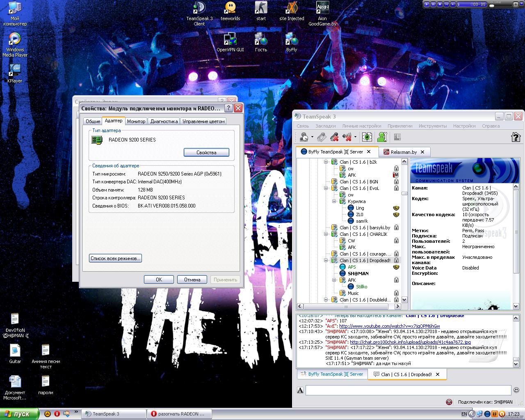Screen dimensions: 525x420
Task: Click the Свойства button for adapter
Action: coord(206,153)
